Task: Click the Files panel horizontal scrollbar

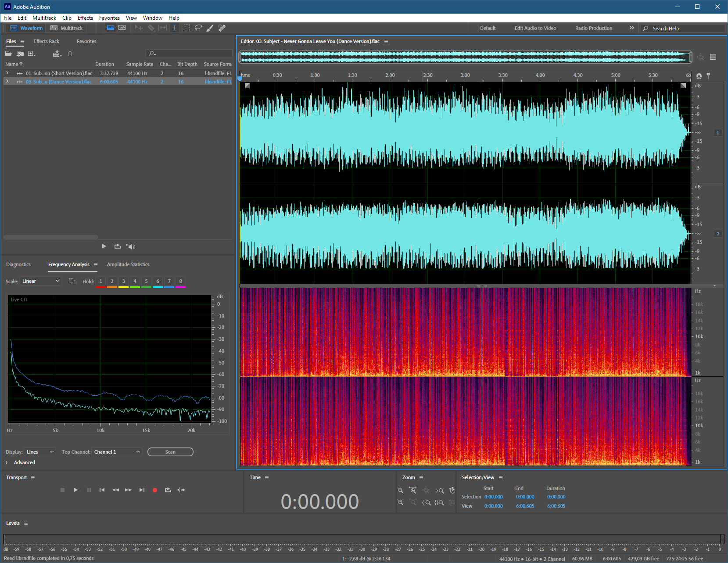Action: [51, 237]
